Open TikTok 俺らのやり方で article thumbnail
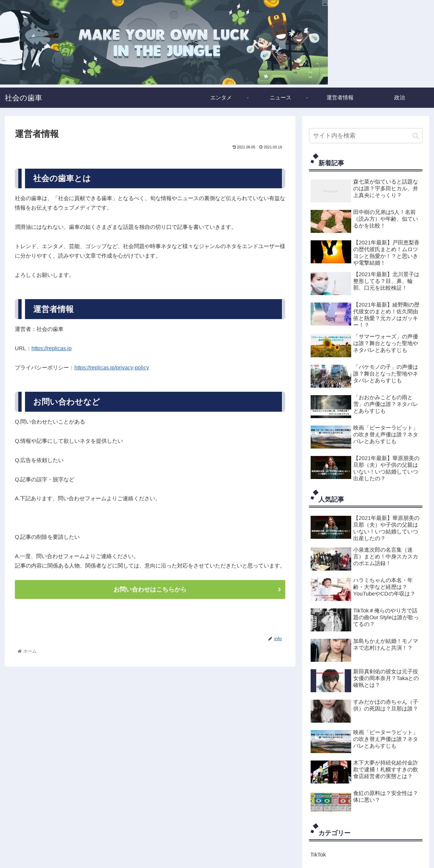Screen dimensions: 434x868 [x=331, y=620]
